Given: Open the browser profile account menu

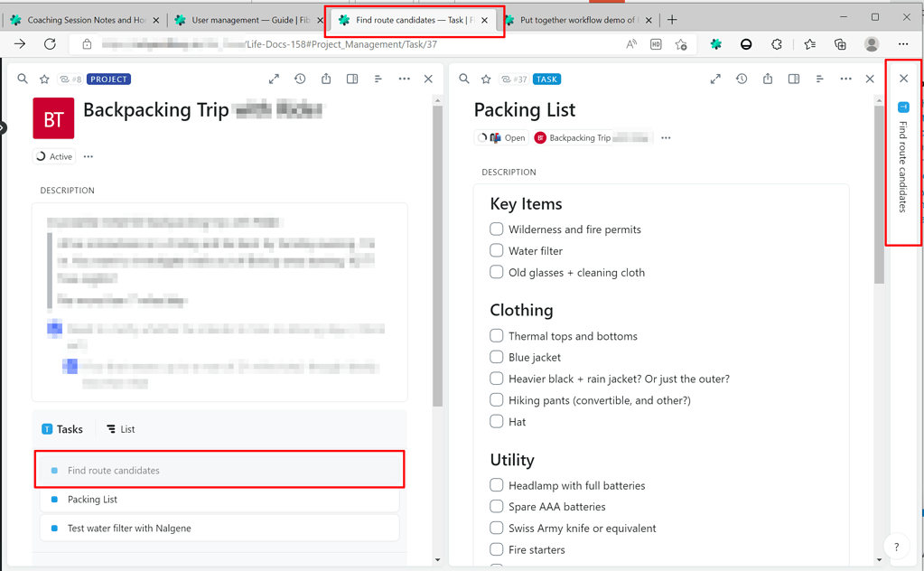Looking at the screenshot, I should tap(870, 43).
